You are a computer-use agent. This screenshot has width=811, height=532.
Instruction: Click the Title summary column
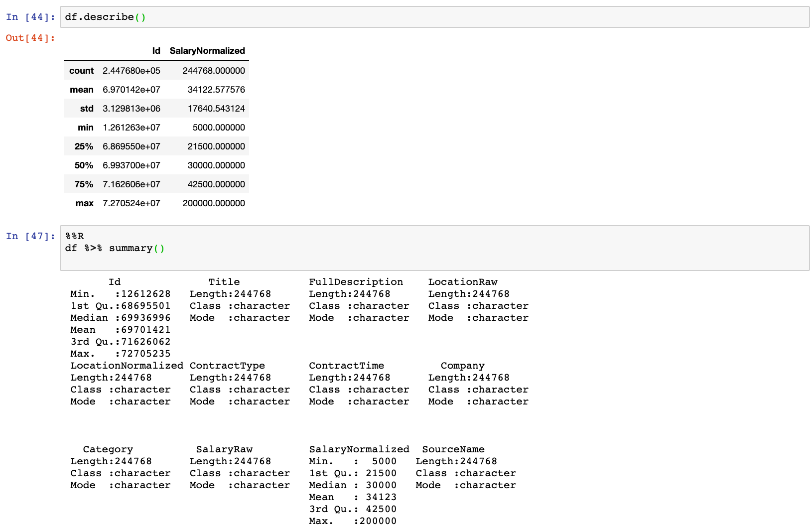pyautogui.click(x=224, y=281)
